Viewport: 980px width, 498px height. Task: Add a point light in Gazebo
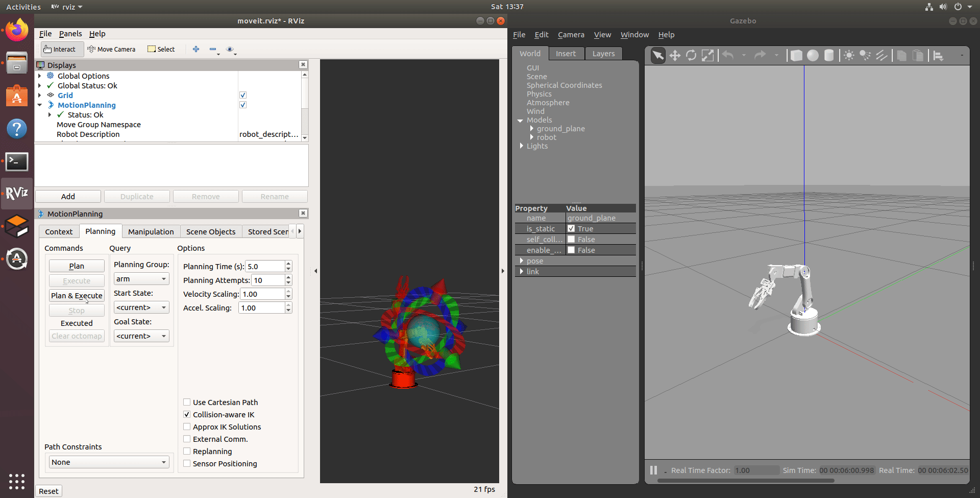pyautogui.click(x=849, y=55)
